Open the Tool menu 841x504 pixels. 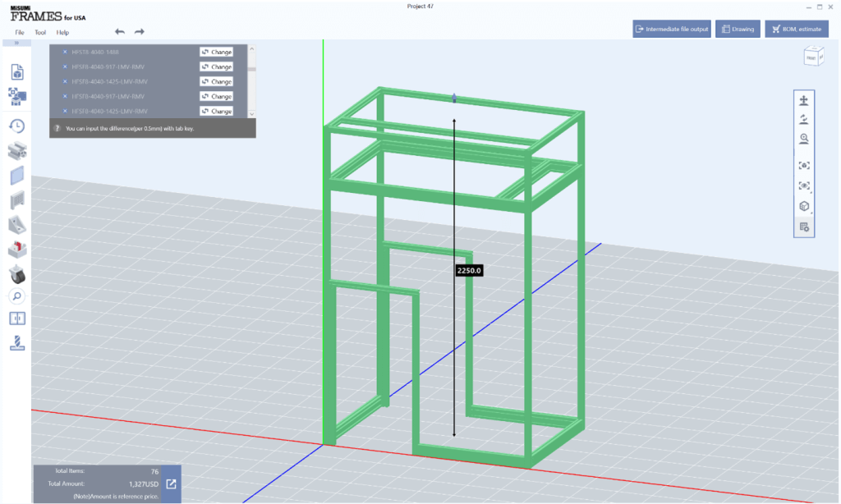[x=40, y=32]
